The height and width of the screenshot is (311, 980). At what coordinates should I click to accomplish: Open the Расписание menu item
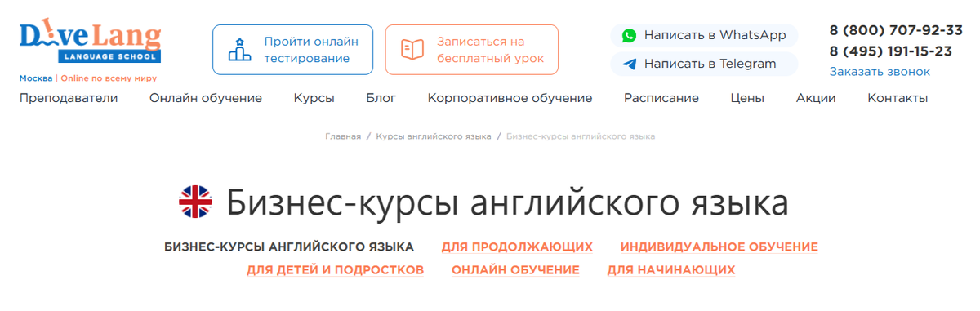coord(661,98)
